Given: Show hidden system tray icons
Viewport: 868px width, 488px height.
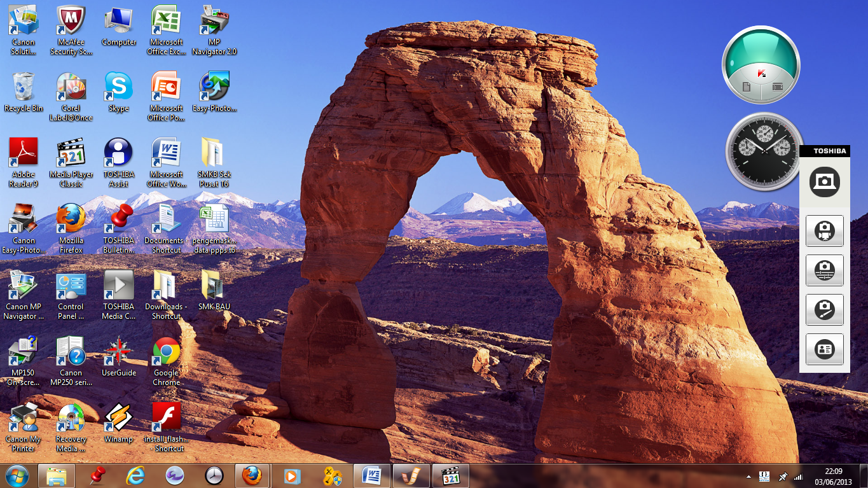Looking at the screenshot, I should coord(748,476).
